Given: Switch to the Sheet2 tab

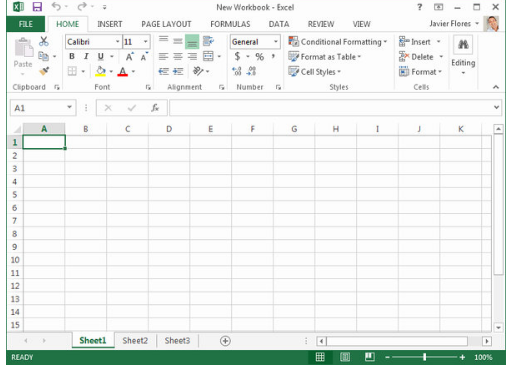Looking at the screenshot, I should [x=135, y=341].
